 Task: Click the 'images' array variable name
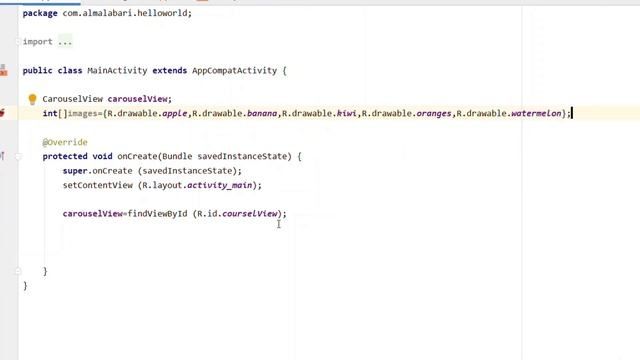pos(82,113)
